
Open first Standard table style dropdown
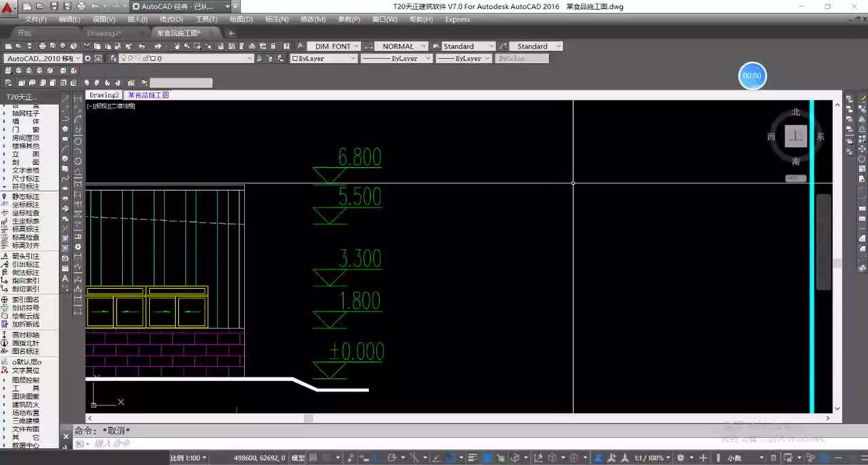[469, 46]
